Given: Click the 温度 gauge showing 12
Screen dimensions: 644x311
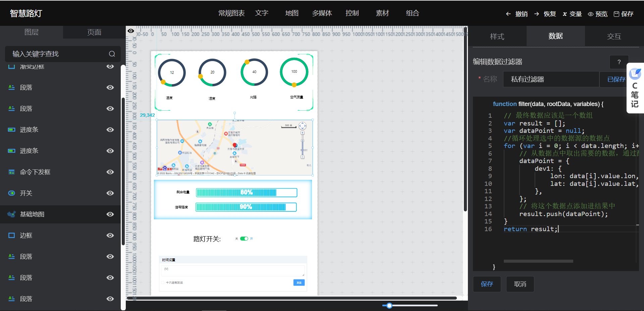Looking at the screenshot, I should click(172, 72).
